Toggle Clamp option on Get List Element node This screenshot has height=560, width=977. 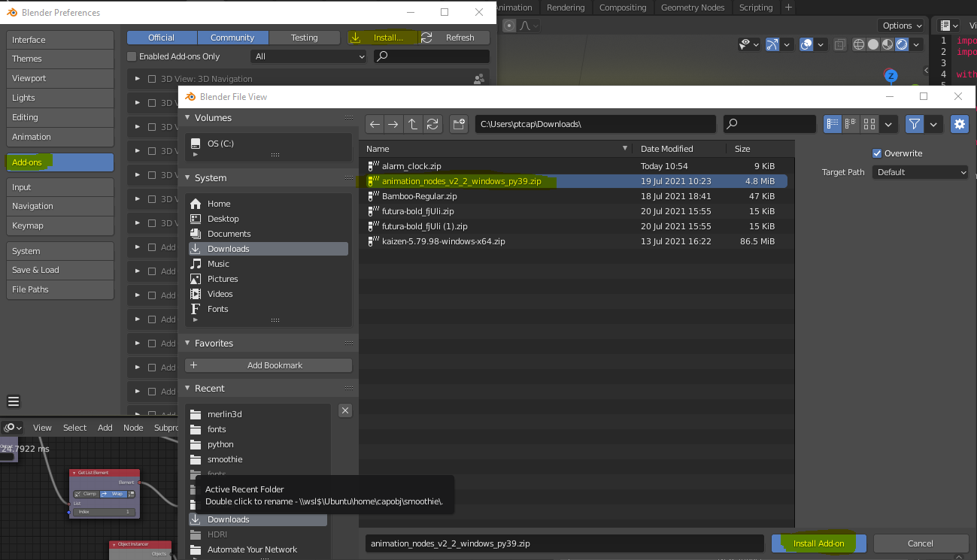[86, 494]
